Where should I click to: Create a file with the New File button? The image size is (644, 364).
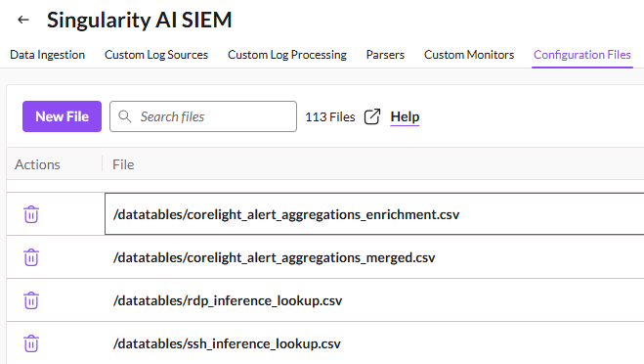pyautogui.click(x=62, y=116)
